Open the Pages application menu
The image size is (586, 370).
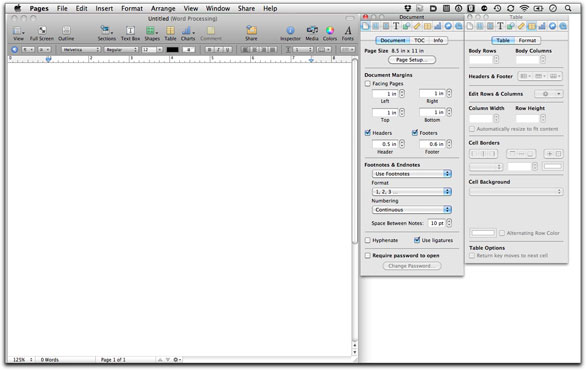[39, 8]
